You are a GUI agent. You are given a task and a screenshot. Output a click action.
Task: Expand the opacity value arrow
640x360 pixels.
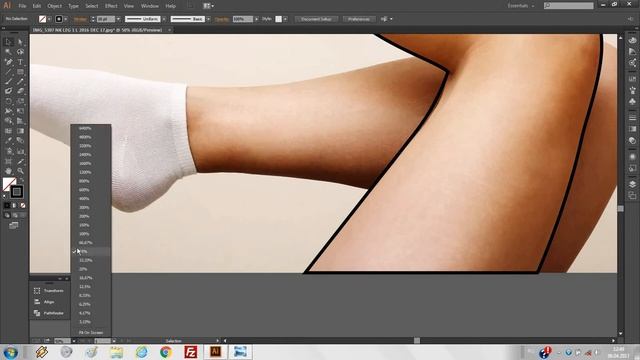(257, 19)
